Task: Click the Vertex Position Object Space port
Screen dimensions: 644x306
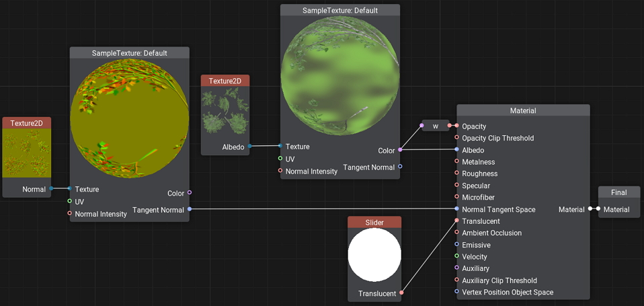Action: pyautogui.click(x=457, y=293)
